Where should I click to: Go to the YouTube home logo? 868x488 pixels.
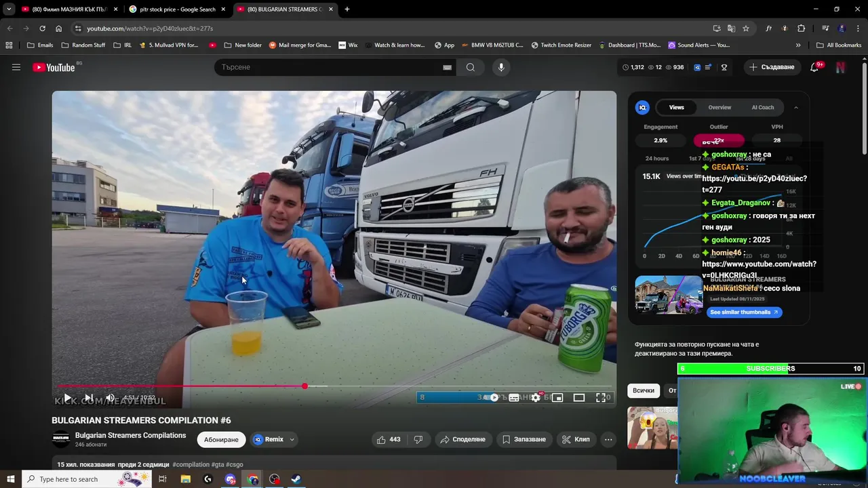tap(54, 67)
